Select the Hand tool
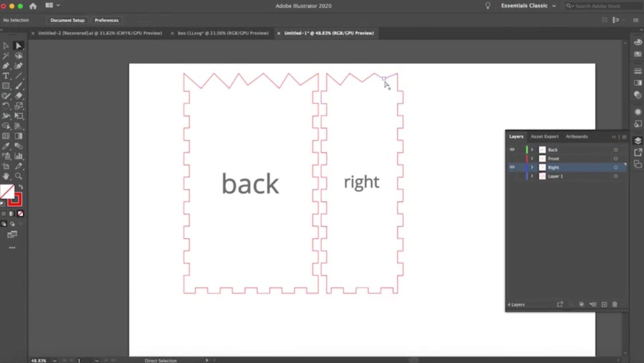 6,176
